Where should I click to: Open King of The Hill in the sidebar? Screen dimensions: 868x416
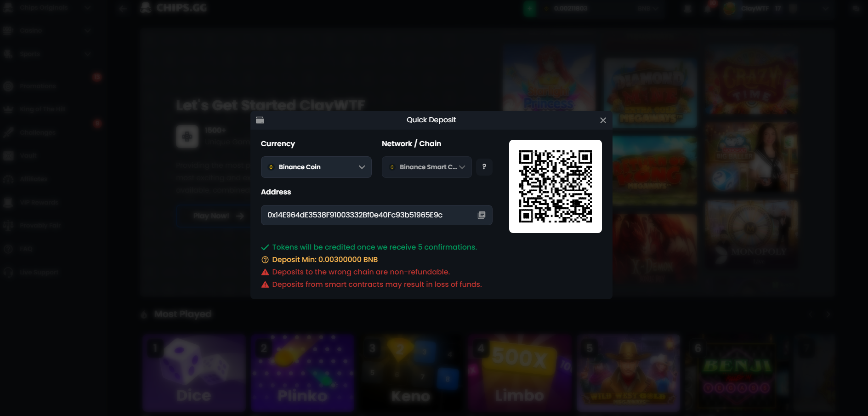[42, 109]
